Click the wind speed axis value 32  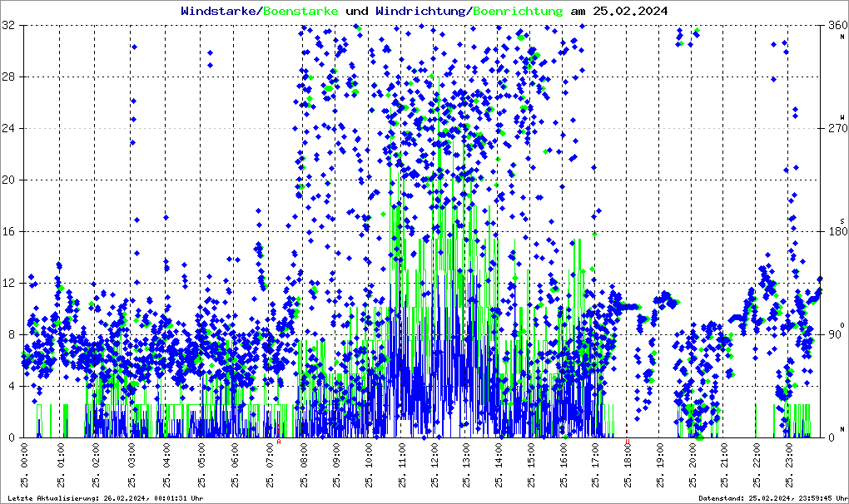pos(8,26)
